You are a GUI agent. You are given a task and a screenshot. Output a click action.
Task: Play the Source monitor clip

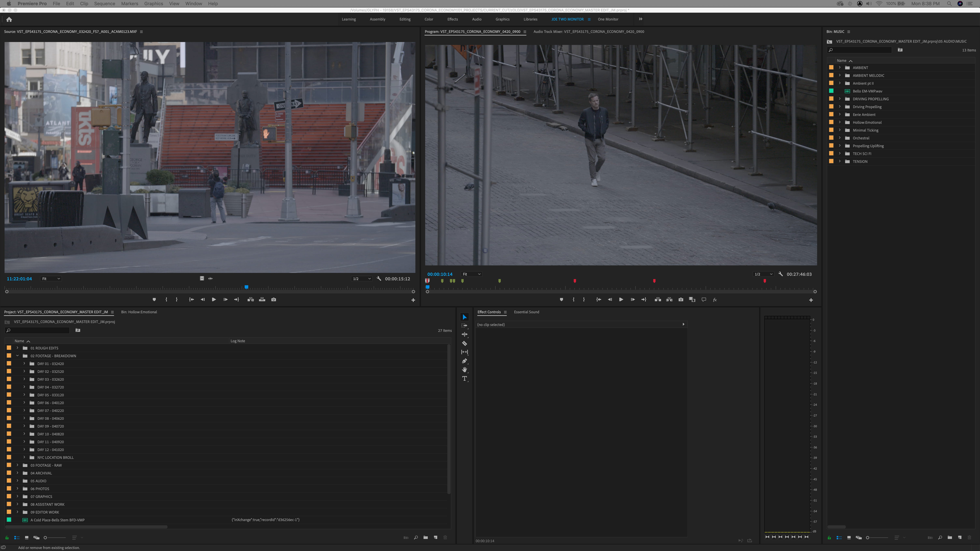(x=214, y=300)
